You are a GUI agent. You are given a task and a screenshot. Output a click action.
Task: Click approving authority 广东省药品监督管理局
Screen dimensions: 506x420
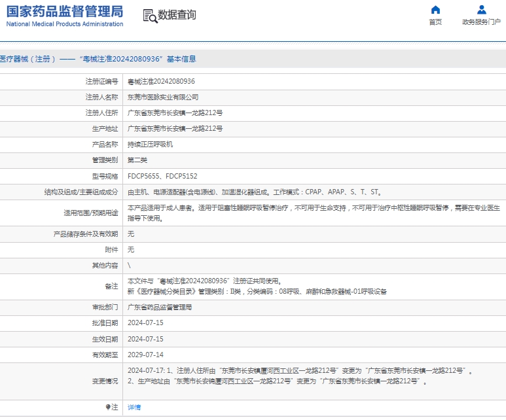tap(160, 307)
